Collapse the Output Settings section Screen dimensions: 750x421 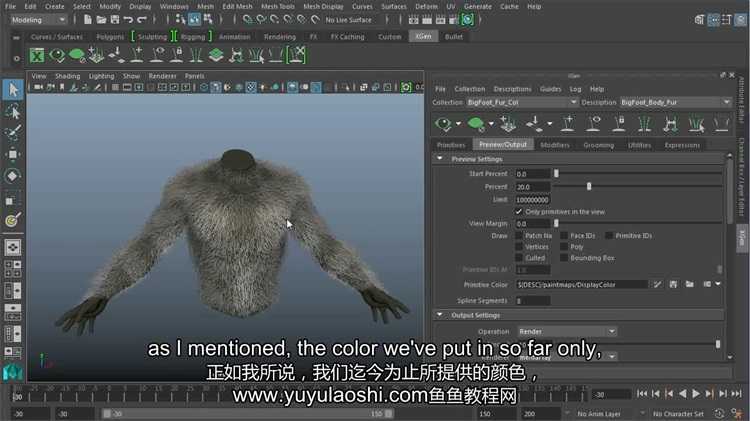[440, 315]
